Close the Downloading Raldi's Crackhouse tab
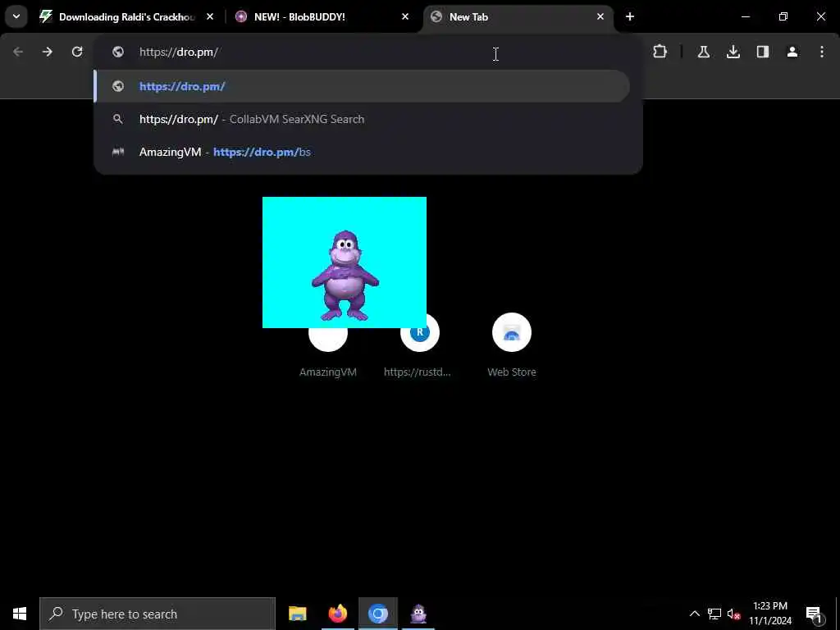The width and height of the screenshot is (840, 630). [210, 17]
